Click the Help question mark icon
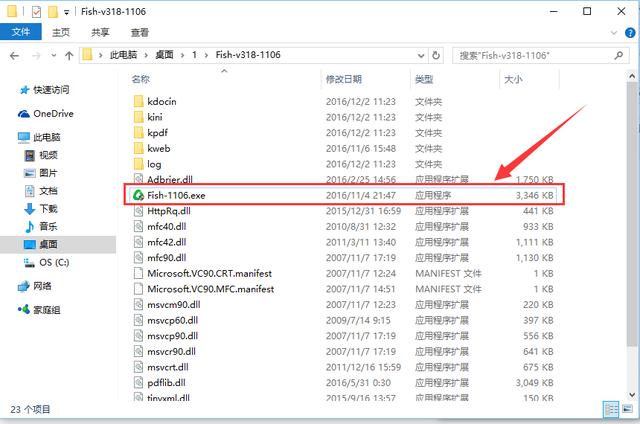Image resolution: width=640 pixels, height=424 pixels. [x=628, y=32]
